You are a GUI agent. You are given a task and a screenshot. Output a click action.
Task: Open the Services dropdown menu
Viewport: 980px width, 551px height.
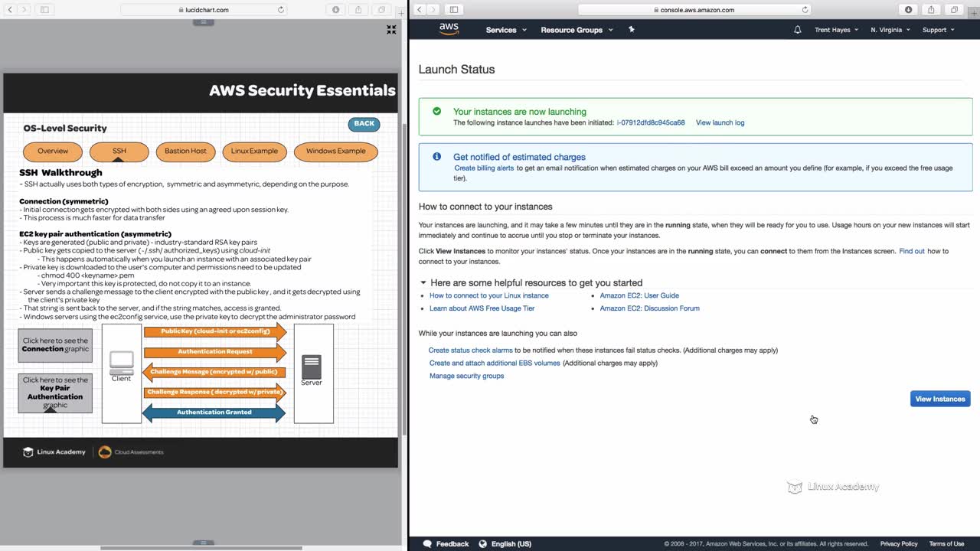tap(506, 30)
